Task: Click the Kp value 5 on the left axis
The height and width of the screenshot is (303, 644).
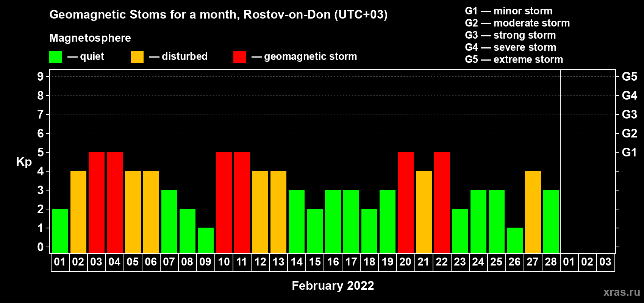Action: 41,152
